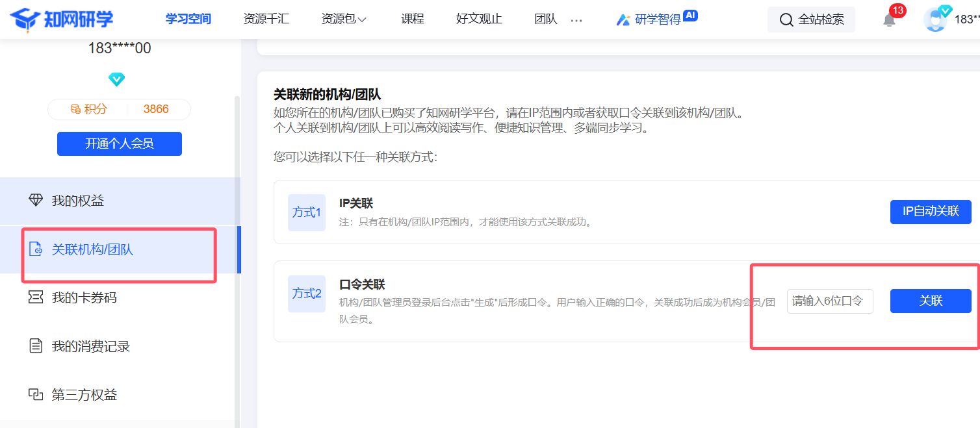Expand the 资源包 dropdown menu
The width and height of the screenshot is (980, 428).
(x=344, y=19)
